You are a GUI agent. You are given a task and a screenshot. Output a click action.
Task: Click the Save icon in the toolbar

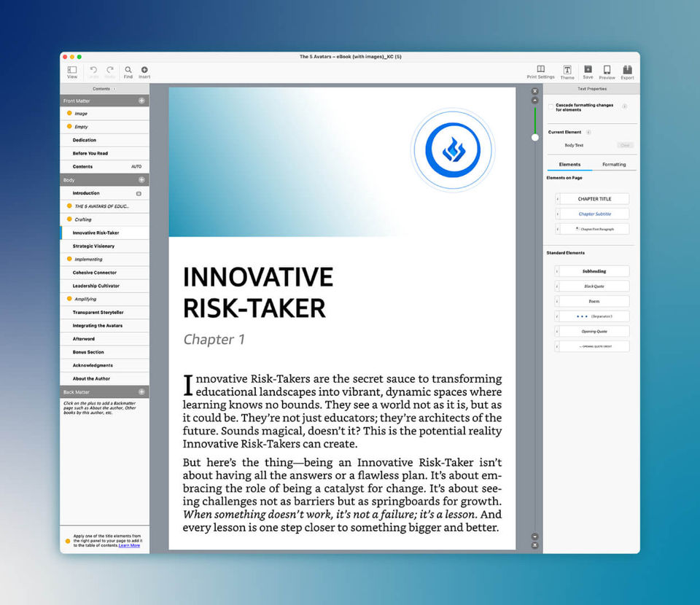click(588, 70)
